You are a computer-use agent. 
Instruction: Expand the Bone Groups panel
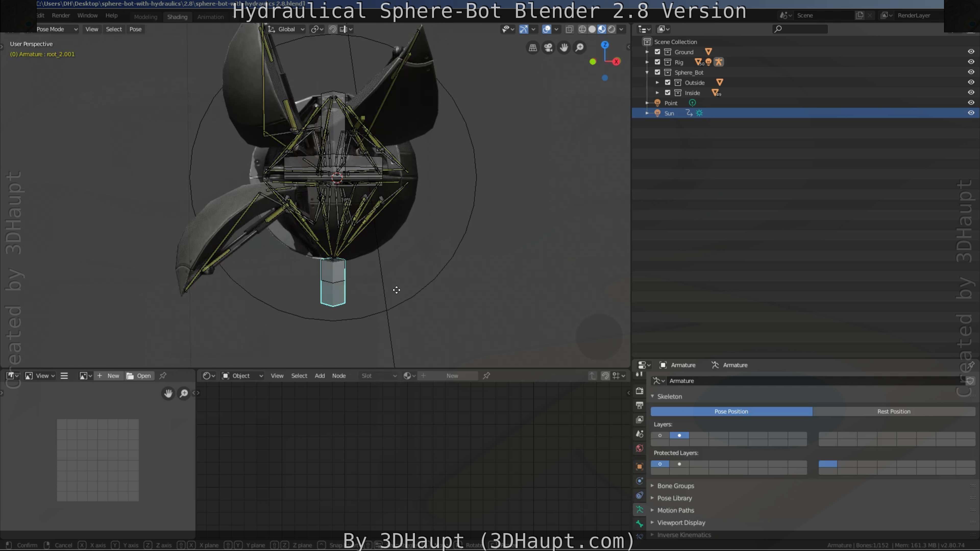click(x=675, y=486)
